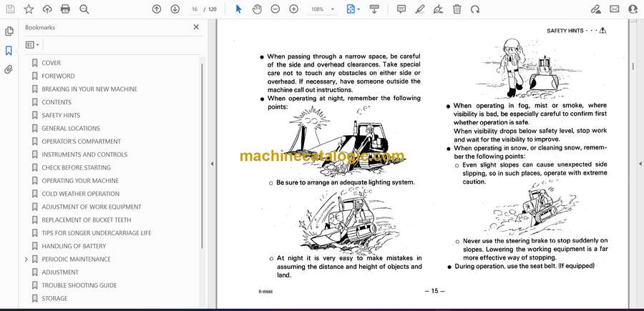Open the attachments paperclip panel
This screenshot has height=311, width=644.
pyautogui.click(x=9, y=69)
